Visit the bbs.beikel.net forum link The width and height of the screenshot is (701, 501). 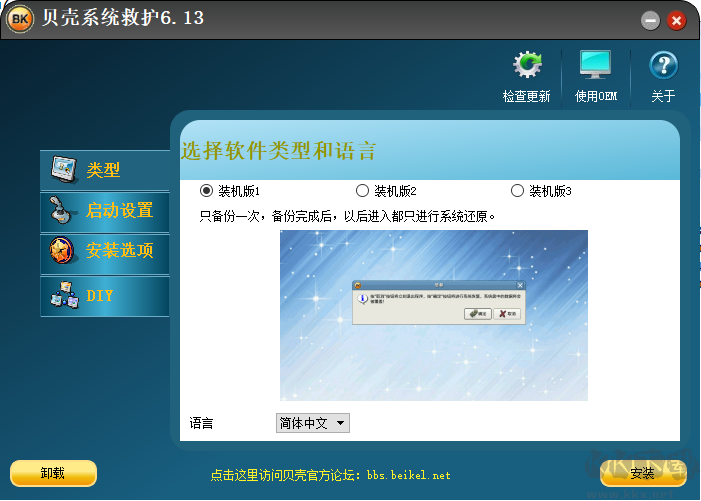point(330,475)
